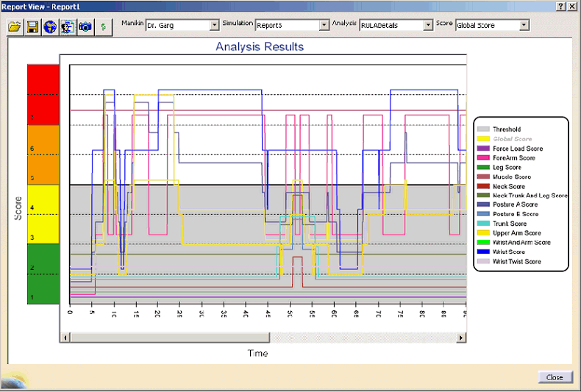Viewport: 581px width, 392px height.
Task: Open the Manikin dropdown showing Dr. Garg
Action: click(215, 25)
